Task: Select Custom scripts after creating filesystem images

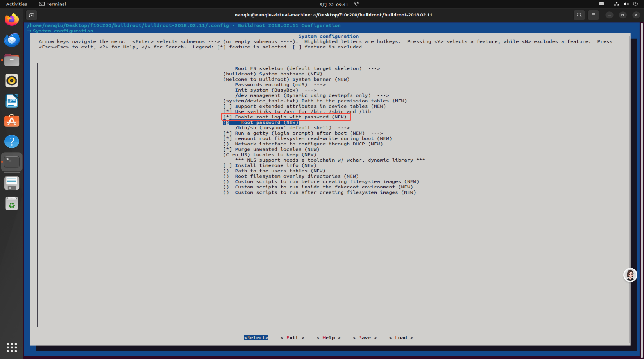Action: [320, 192]
